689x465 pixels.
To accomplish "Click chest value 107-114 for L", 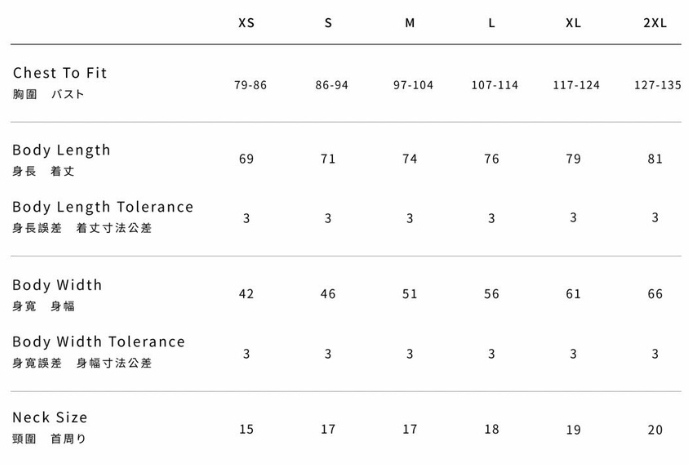I will (495, 85).
